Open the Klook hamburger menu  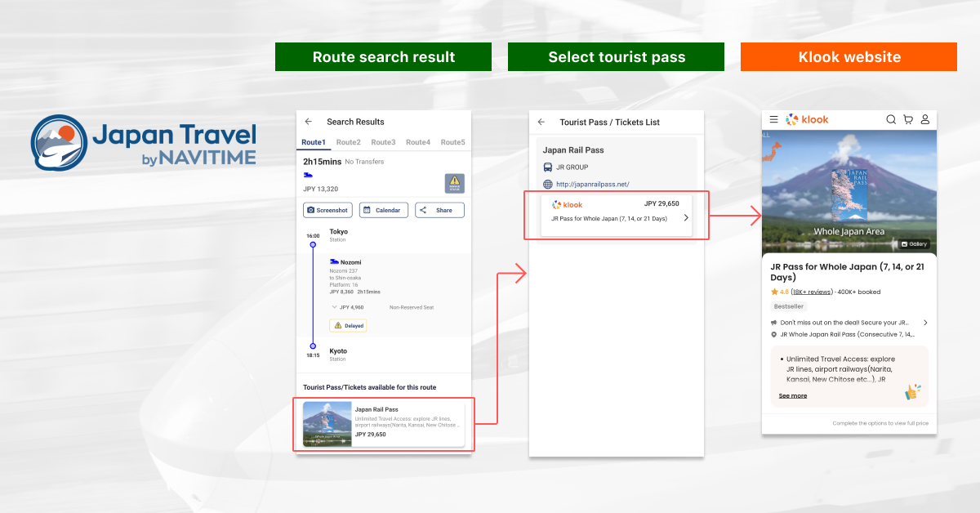coord(773,119)
